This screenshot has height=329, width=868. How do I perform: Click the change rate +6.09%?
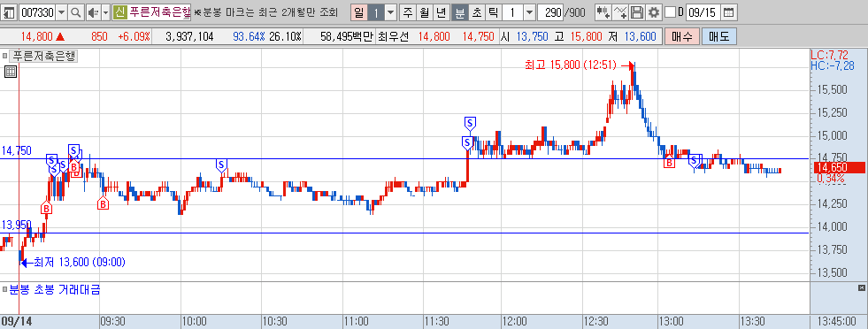click(x=134, y=37)
